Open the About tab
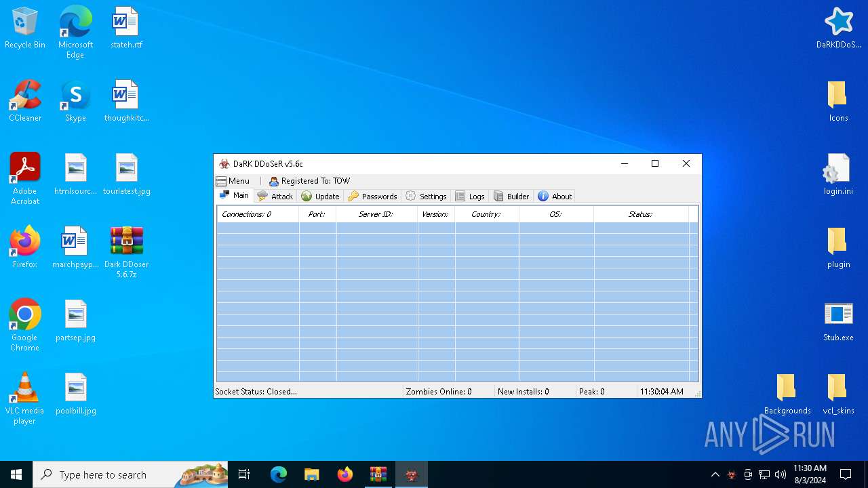Screen dimensions: 868x488 tap(555, 196)
